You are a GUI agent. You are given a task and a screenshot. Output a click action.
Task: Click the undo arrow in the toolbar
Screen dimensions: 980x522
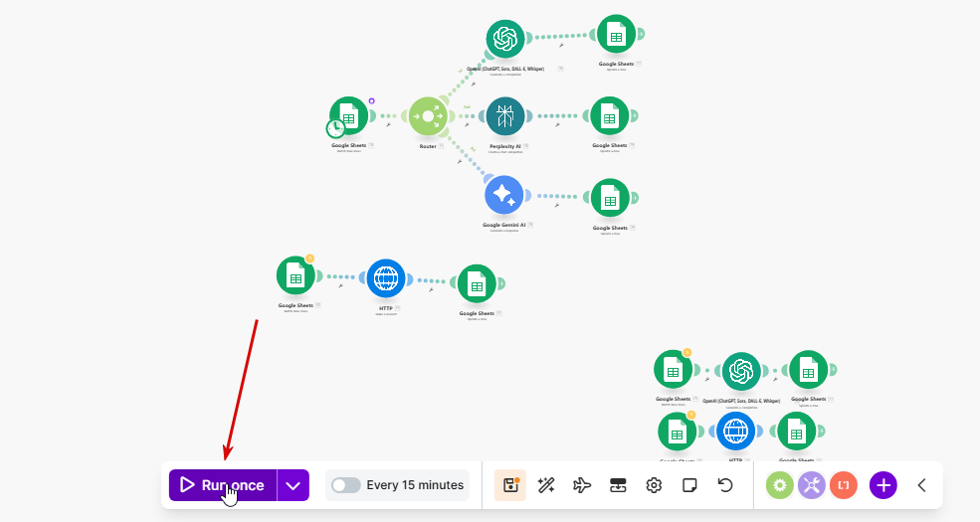pyautogui.click(x=725, y=485)
